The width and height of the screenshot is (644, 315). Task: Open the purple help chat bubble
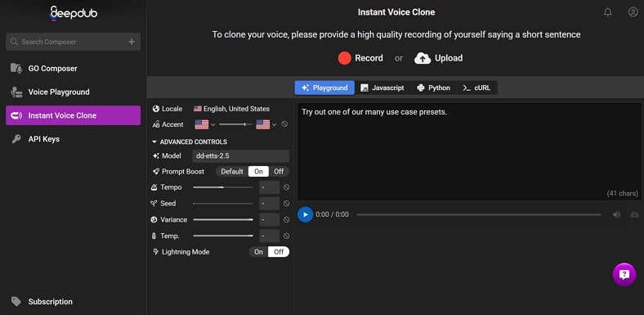coord(624,274)
